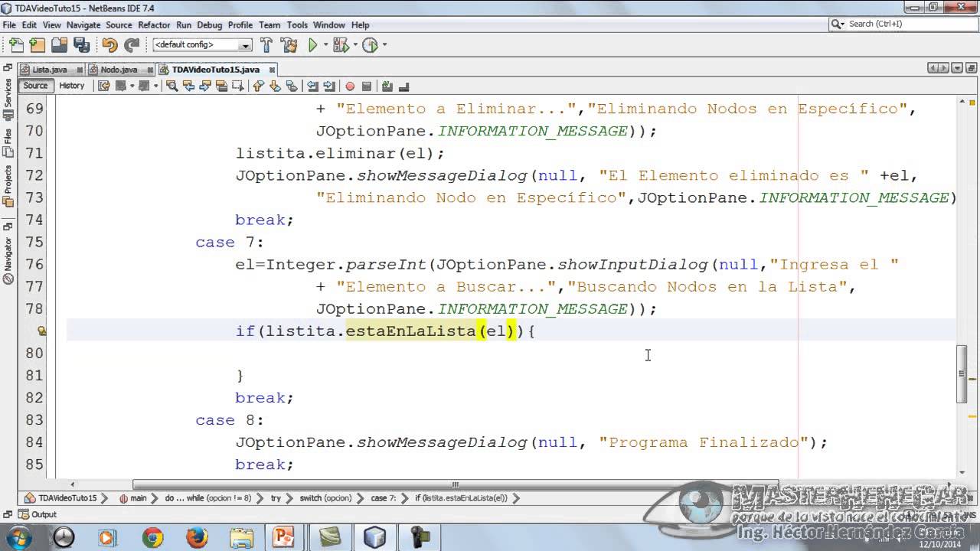The width and height of the screenshot is (980, 551).
Task: Toggle Highlight Search icon
Action: (221, 86)
